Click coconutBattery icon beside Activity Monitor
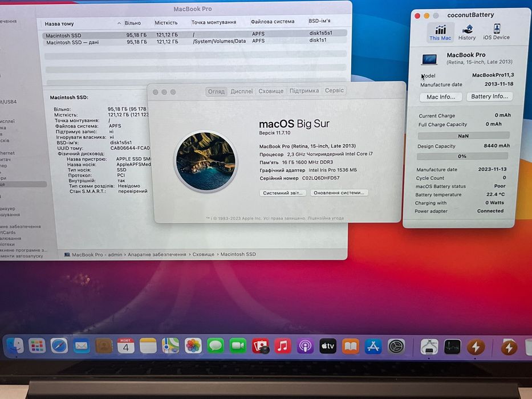The width and height of the screenshot is (532, 399). point(476,347)
